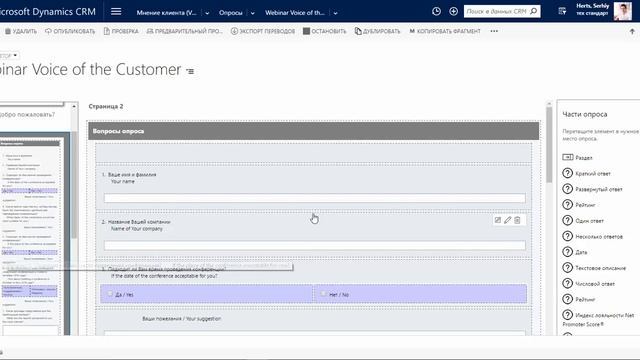Click the first action icon on question 2
Viewport: 640px width, 360px height.
click(498, 220)
